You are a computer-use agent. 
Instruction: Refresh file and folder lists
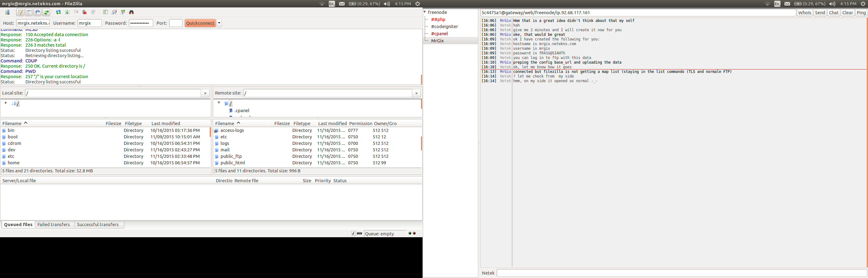[x=59, y=12]
